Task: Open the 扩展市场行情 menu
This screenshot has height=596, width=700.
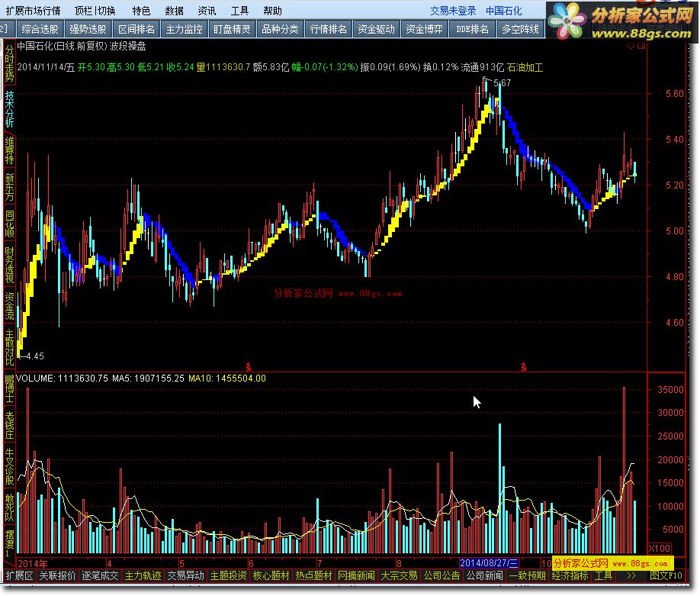Action: (x=33, y=10)
